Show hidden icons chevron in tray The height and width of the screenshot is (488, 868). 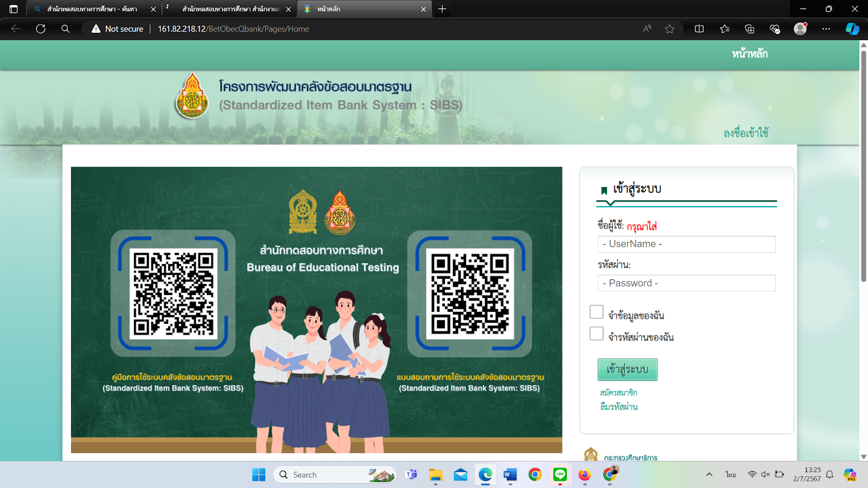click(709, 474)
